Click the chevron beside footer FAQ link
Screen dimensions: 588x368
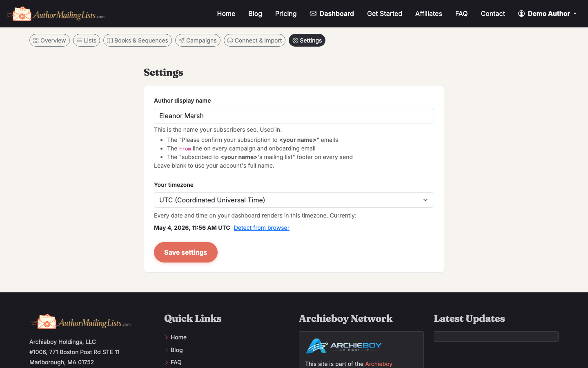[x=167, y=362]
